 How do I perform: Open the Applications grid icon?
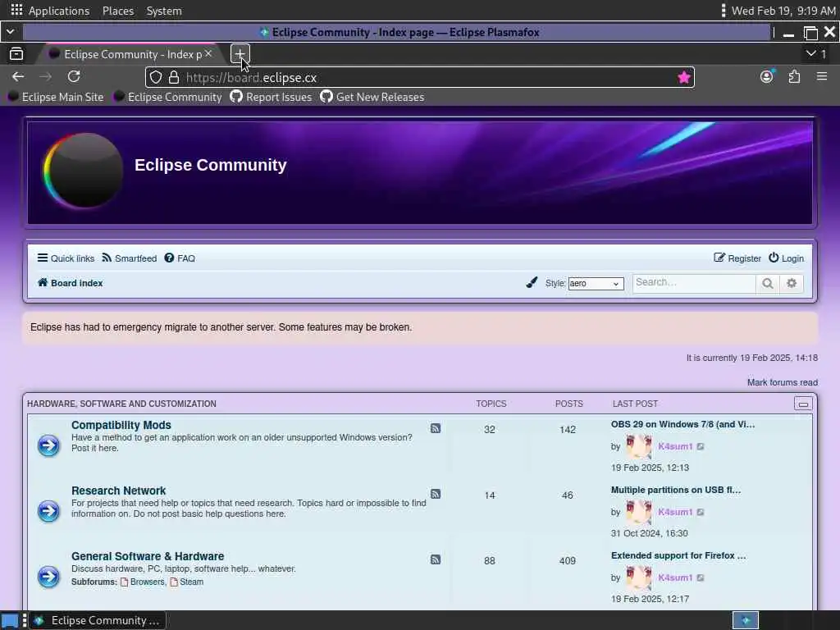pyautogui.click(x=16, y=10)
